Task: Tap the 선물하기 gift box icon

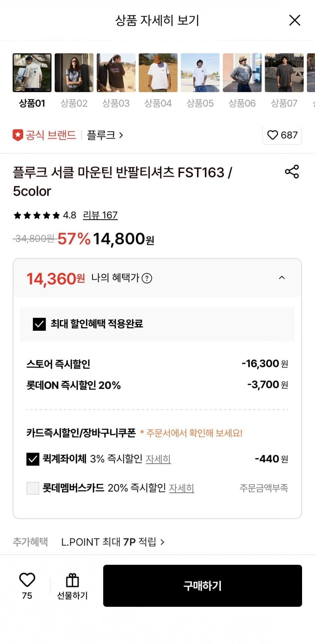Action: pyautogui.click(x=72, y=580)
